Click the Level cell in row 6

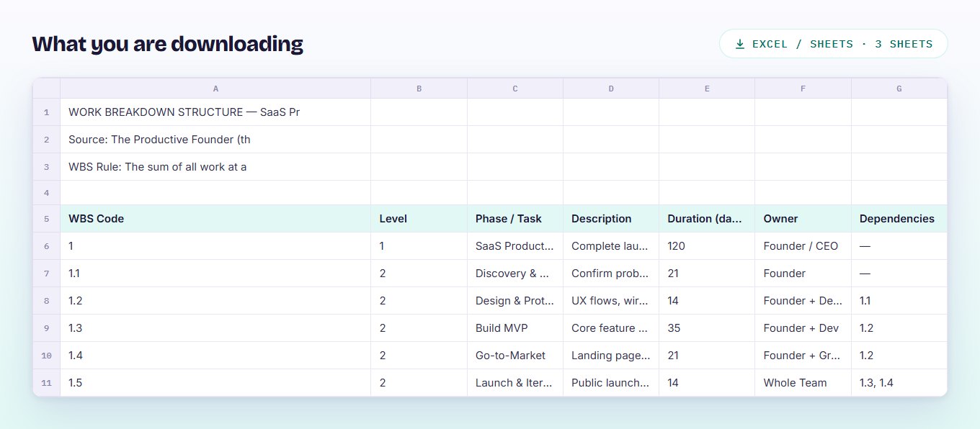pyautogui.click(x=419, y=246)
